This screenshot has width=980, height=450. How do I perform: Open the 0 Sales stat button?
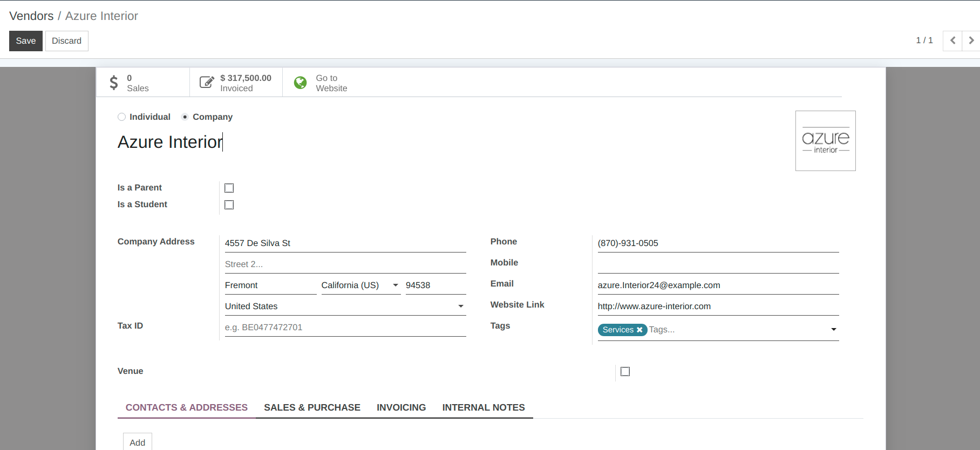tap(143, 83)
